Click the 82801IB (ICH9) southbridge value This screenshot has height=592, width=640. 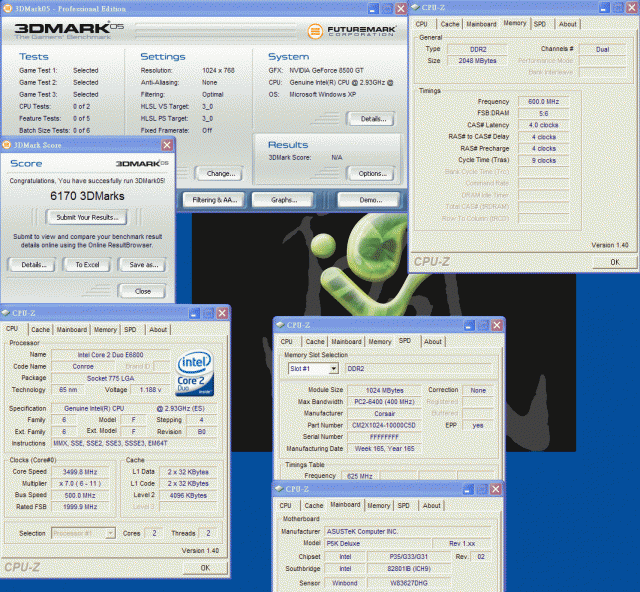(409, 569)
